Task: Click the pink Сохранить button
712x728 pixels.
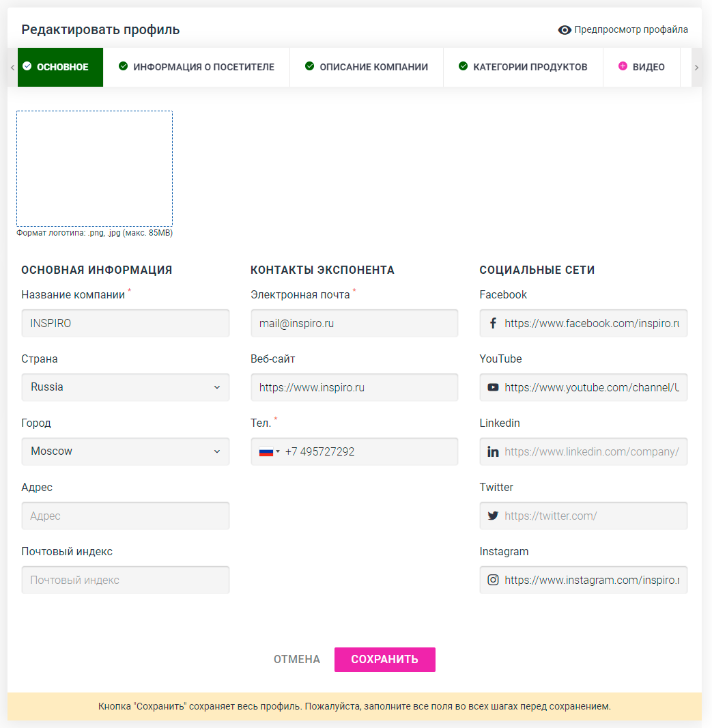Action: [x=385, y=659]
